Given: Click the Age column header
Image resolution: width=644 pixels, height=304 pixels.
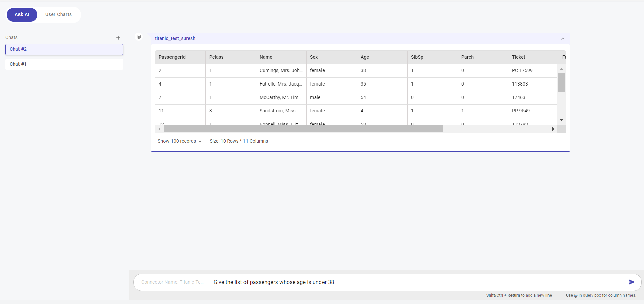Looking at the screenshot, I should click(365, 57).
